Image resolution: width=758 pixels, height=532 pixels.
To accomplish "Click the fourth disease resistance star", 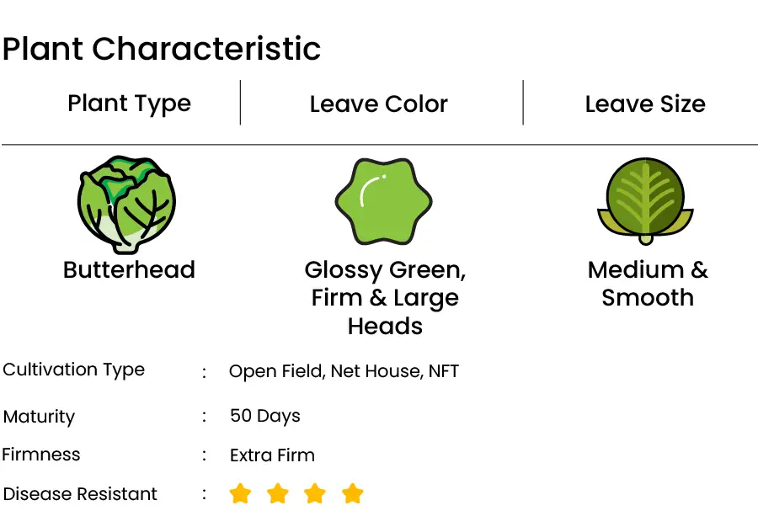I will [x=353, y=494].
